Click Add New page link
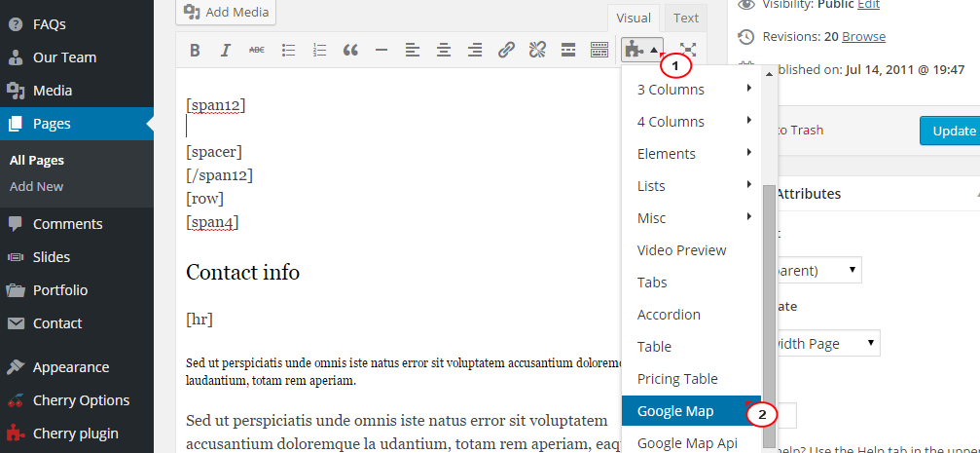The height and width of the screenshot is (453, 980). (x=36, y=186)
